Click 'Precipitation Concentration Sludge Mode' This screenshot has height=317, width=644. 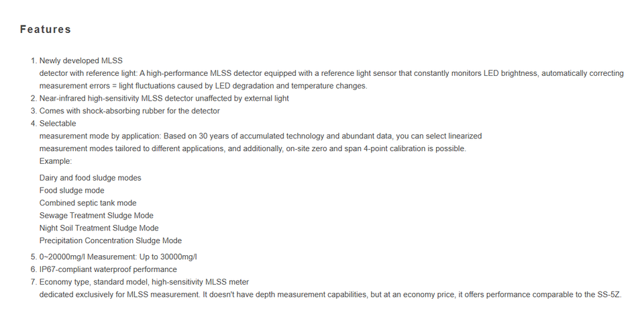point(111,241)
